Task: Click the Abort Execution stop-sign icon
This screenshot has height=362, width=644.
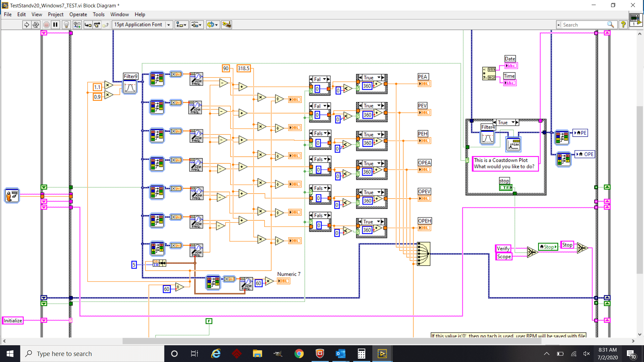Action: click(x=46, y=24)
